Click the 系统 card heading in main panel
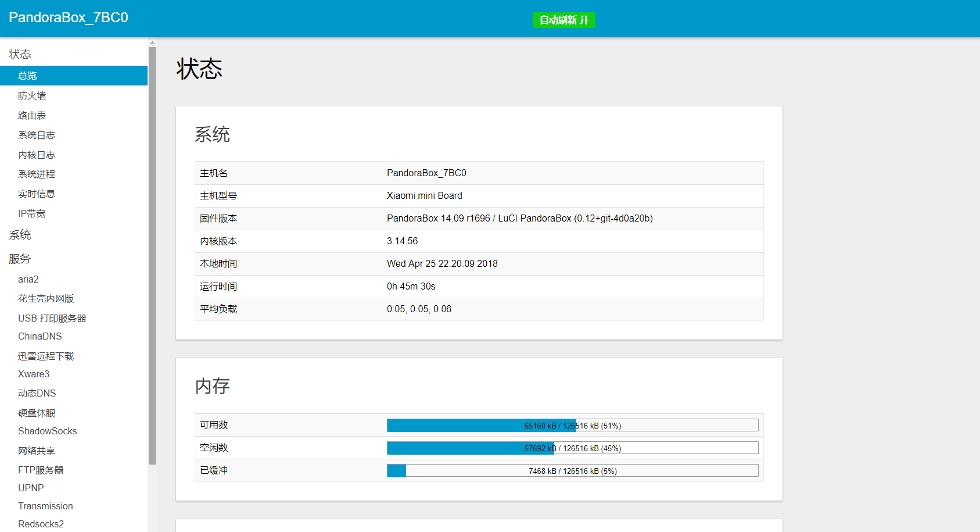This screenshot has width=980, height=532. click(213, 134)
